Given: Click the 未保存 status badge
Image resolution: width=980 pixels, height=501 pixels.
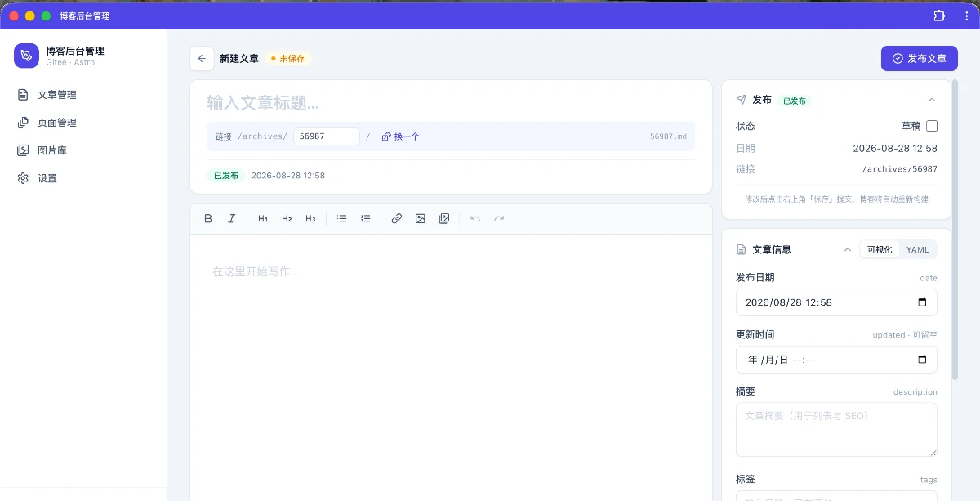Looking at the screenshot, I should [288, 59].
